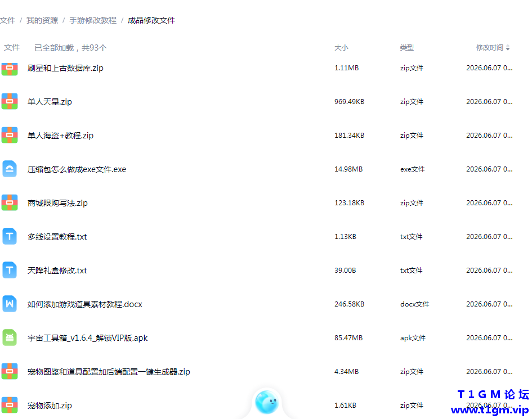Click modified date of 压缩包怎么做成exe文件.exe
Screen dimensions: 532x419
[489, 169]
